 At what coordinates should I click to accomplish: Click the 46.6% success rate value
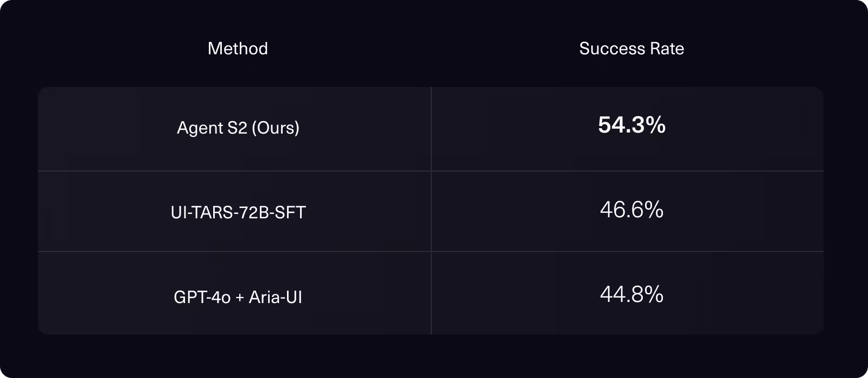click(631, 210)
